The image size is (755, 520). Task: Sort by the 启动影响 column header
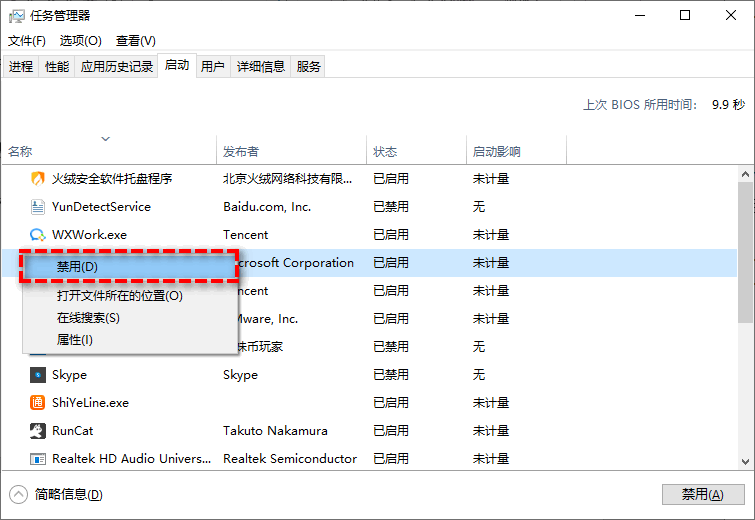click(516, 151)
